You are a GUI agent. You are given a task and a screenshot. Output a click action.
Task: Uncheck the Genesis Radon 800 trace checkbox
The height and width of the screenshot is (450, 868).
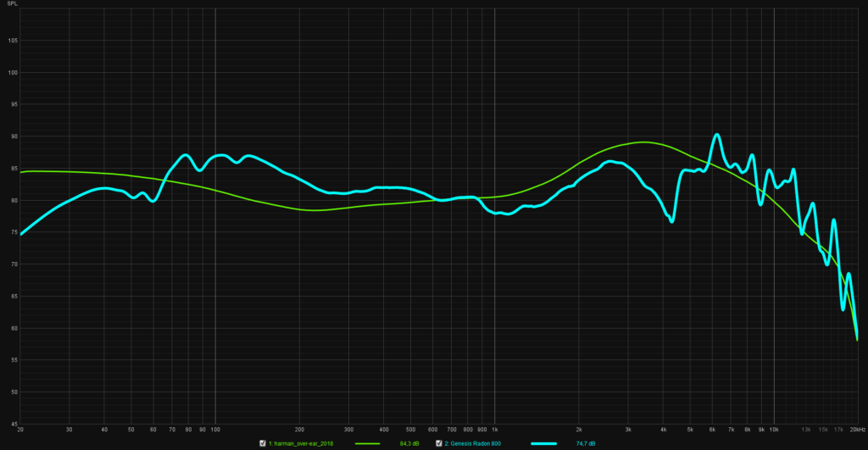coord(438,443)
